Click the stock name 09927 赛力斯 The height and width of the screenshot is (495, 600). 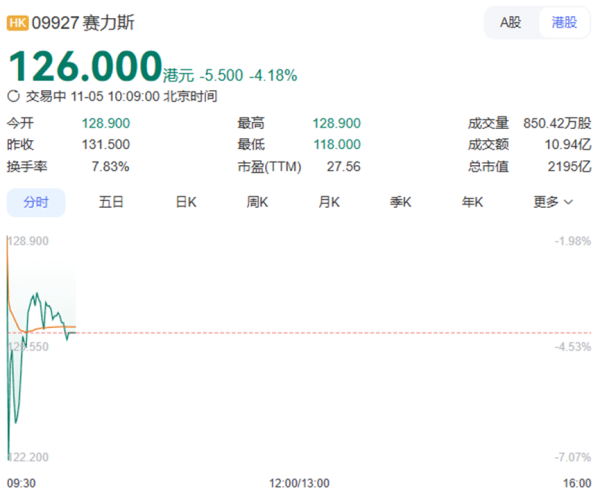point(83,23)
